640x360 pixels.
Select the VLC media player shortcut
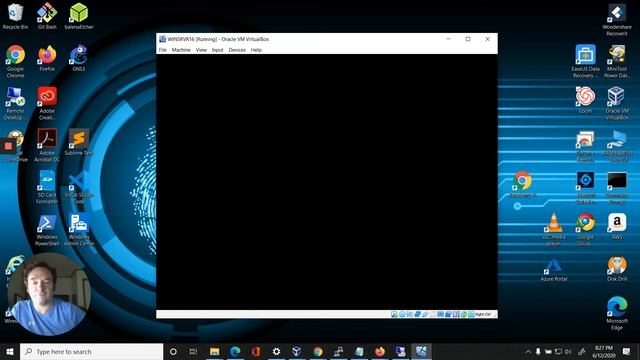pos(553,229)
